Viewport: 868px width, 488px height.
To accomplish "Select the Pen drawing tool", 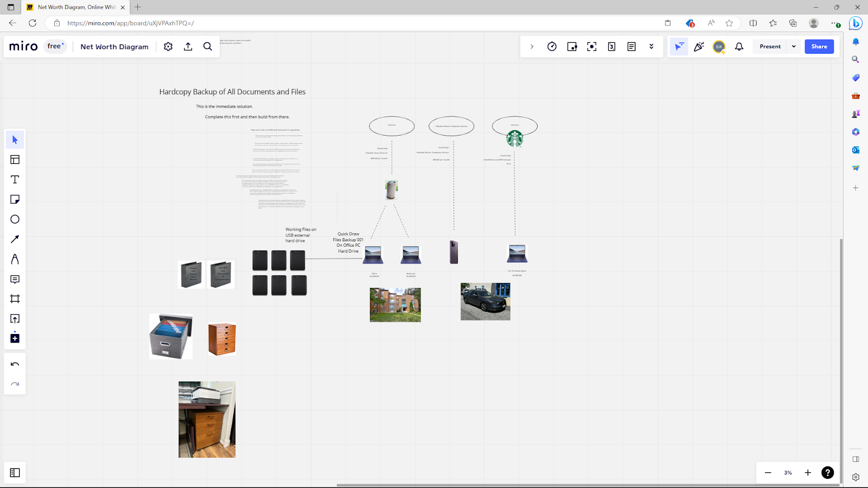I will tap(15, 259).
